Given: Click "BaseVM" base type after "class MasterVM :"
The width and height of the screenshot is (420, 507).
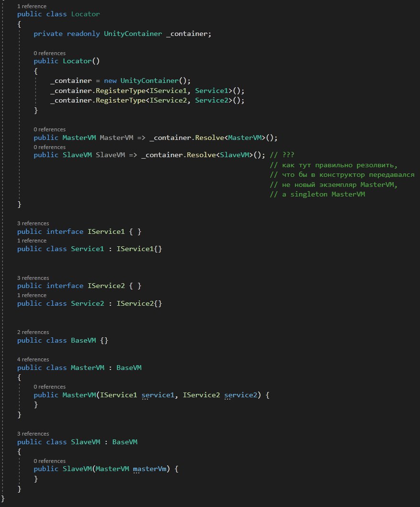Looking at the screenshot, I should tap(129, 368).
